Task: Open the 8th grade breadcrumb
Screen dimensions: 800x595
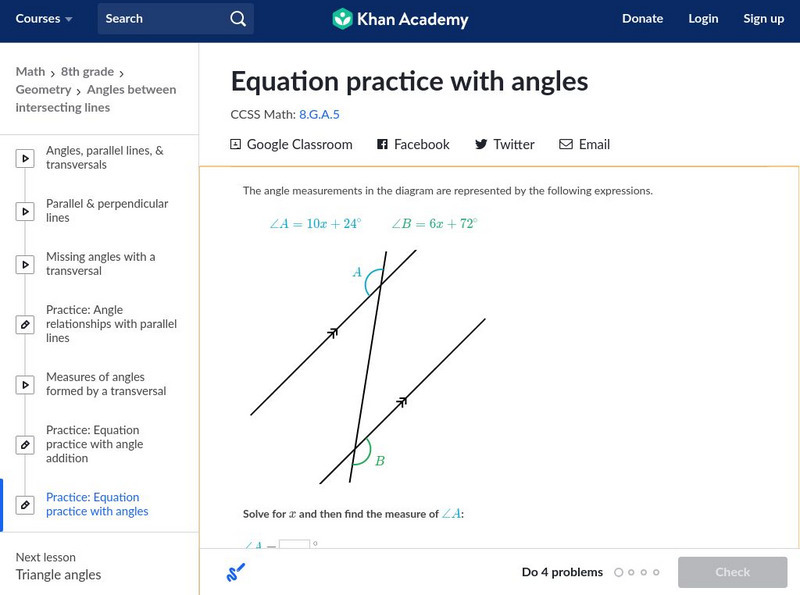Action: (x=87, y=72)
